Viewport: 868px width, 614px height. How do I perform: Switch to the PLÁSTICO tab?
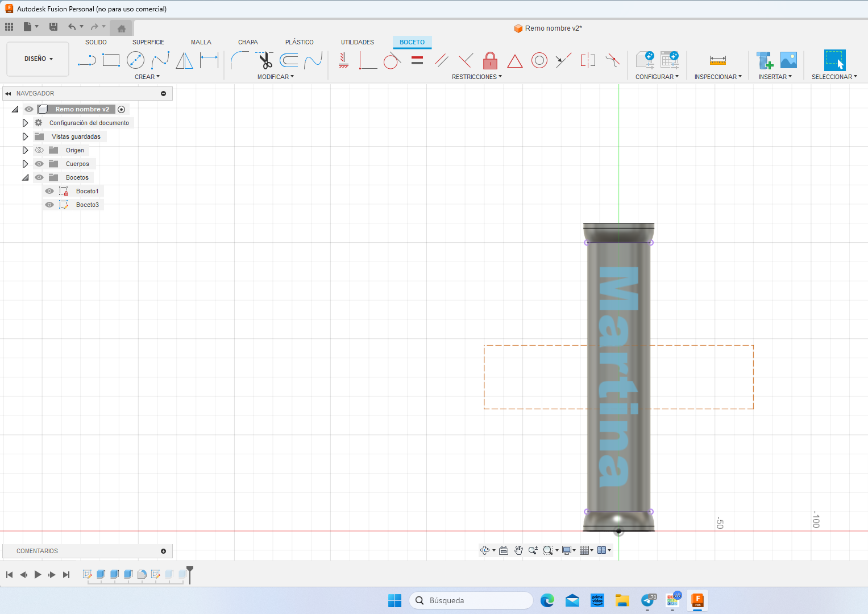(x=300, y=42)
